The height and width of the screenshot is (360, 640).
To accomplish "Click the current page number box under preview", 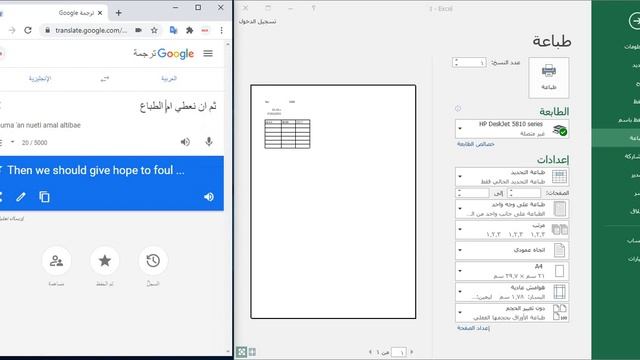I will pos(398,352).
